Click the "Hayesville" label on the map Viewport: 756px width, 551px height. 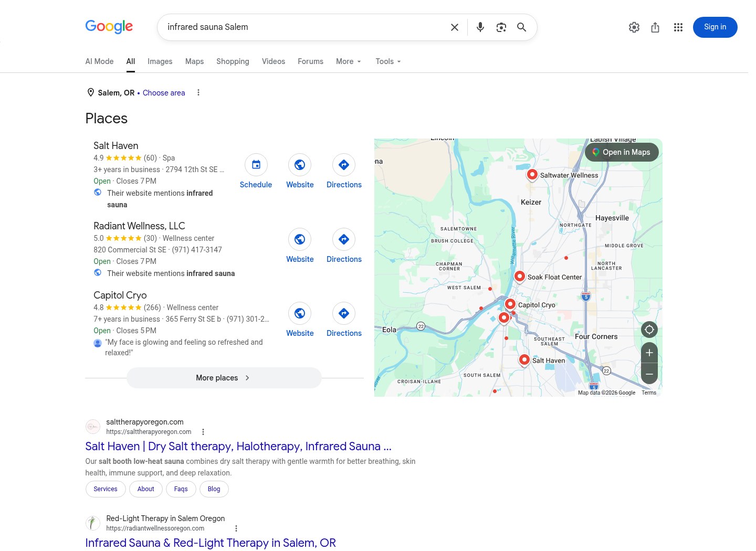(x=612, y=218)
